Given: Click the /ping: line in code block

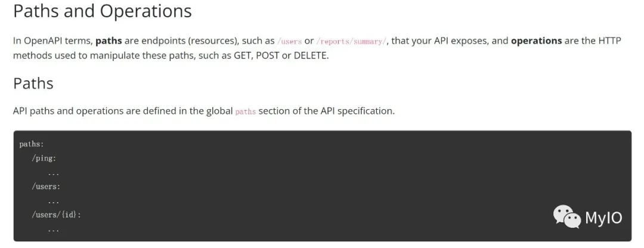Looking at the screenshot, I should [44, 159].
